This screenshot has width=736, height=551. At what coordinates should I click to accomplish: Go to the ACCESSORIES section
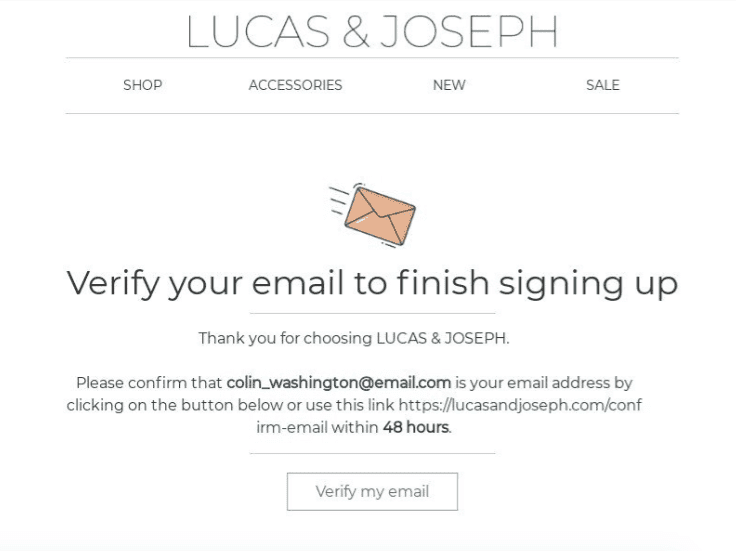click(x=295, y=85)
